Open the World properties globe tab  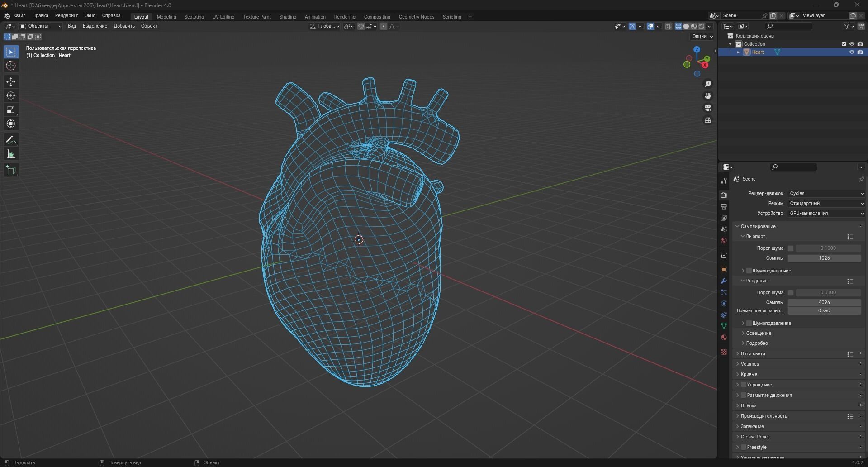click(x=724, y=240)
